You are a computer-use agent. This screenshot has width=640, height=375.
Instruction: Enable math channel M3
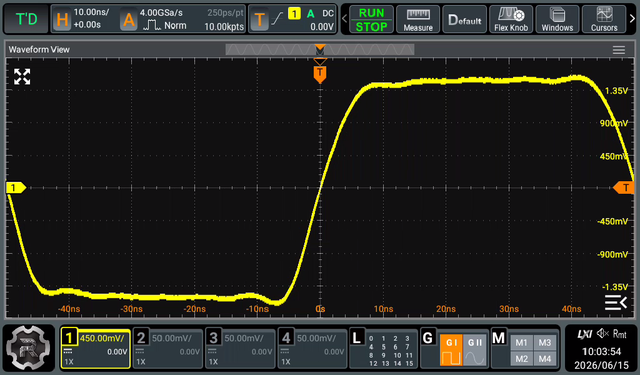pos(544,343)
